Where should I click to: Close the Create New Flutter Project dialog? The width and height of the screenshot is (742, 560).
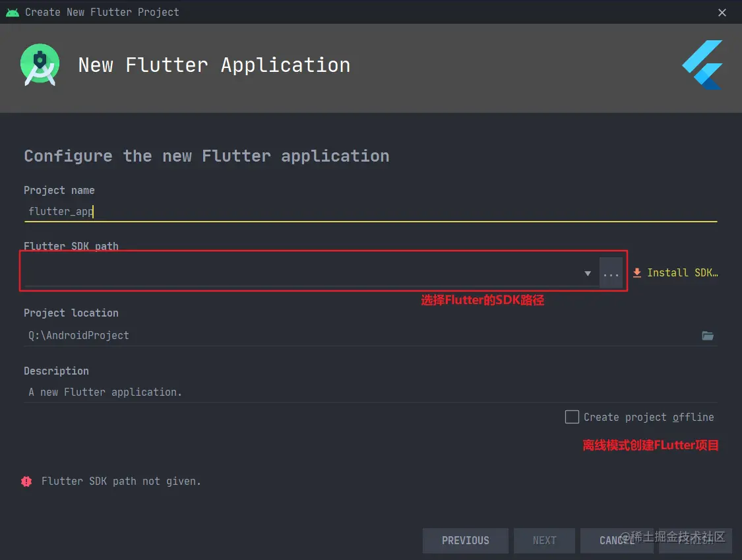tap(722, 11)
